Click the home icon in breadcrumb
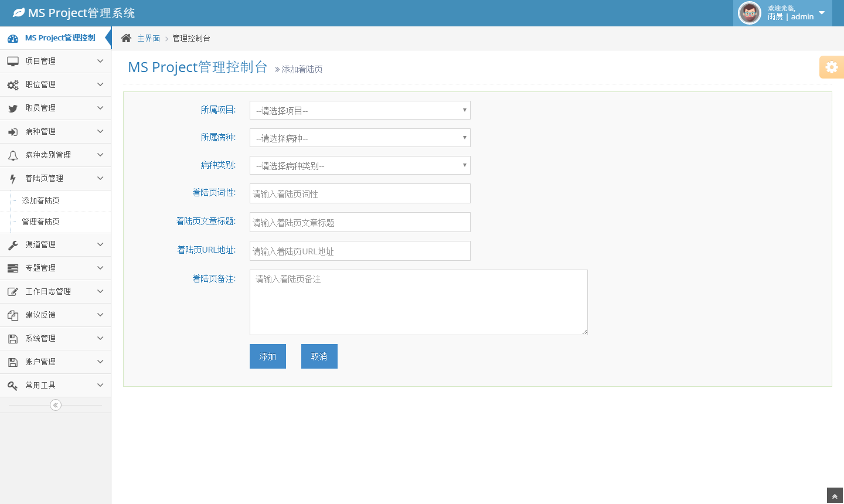The width and height of the screenshot is (844, 504). coord(126,38)
